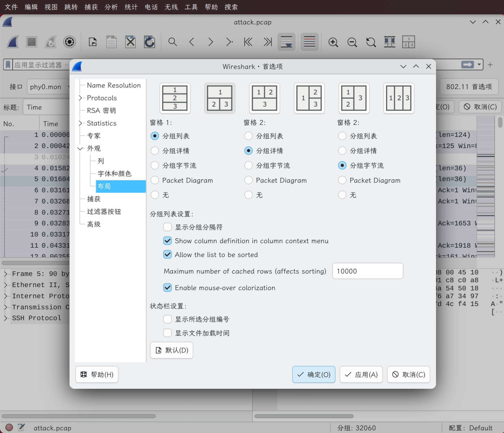
Task: Expand Internet Protocol details row
Action: (5, 296)
